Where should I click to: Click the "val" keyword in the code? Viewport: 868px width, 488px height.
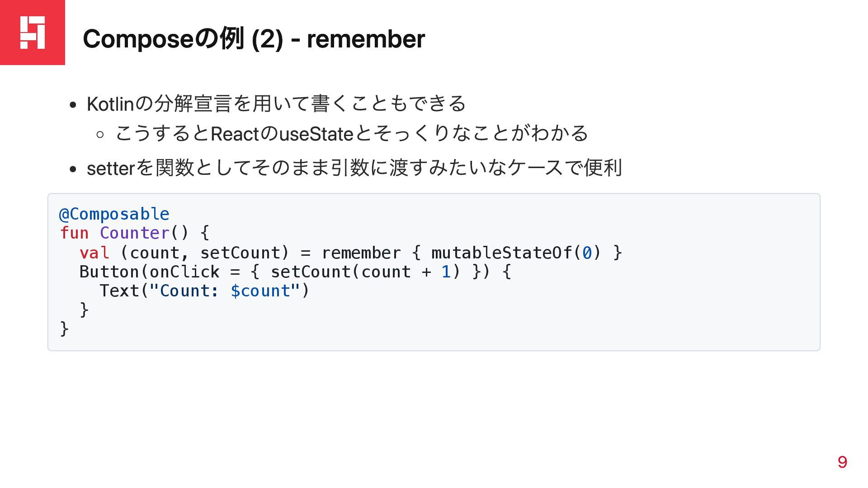coord(94,253)
